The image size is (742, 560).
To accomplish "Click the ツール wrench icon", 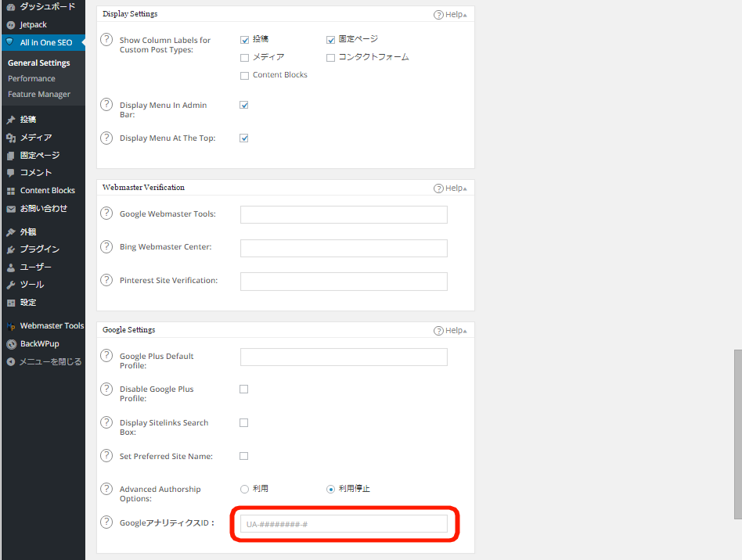I will pos(11,285).
